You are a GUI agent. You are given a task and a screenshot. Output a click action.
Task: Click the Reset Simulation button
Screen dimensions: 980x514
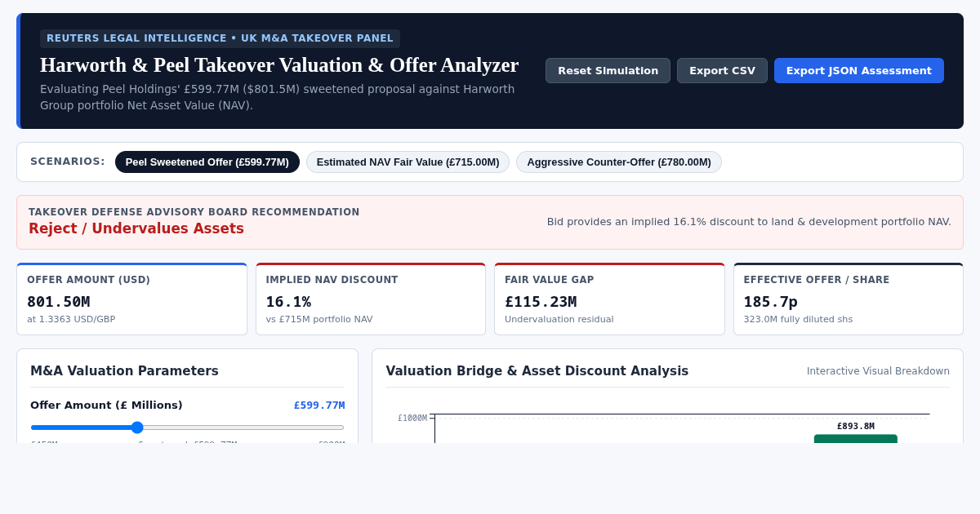pos(608,70)
